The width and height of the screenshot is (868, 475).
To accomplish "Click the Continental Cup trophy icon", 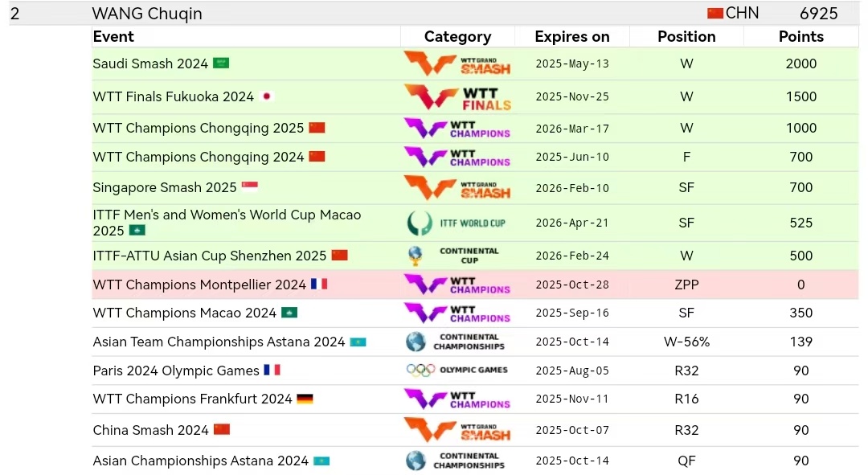I will pyautogui.click(x=415, y=256).
